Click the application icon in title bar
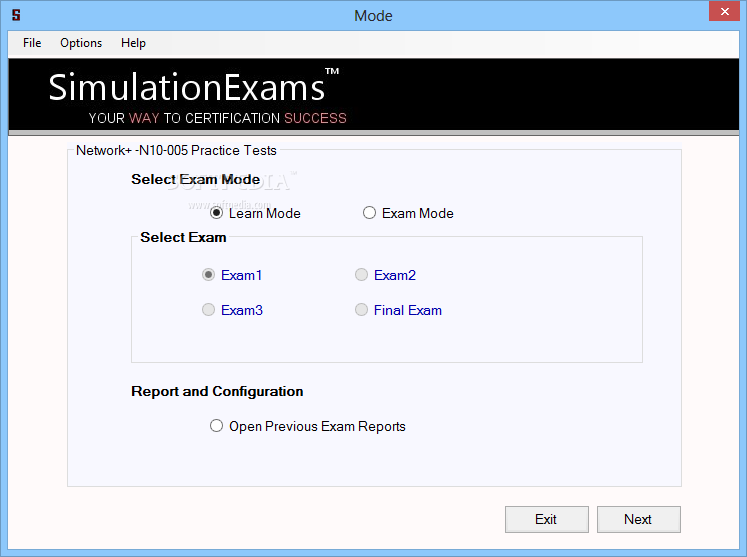This screenshot has width=747, height=557. pos(16,15)
